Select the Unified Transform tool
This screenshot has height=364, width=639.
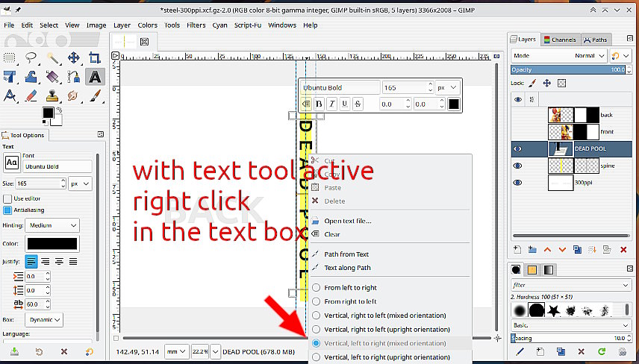point(10,77)
